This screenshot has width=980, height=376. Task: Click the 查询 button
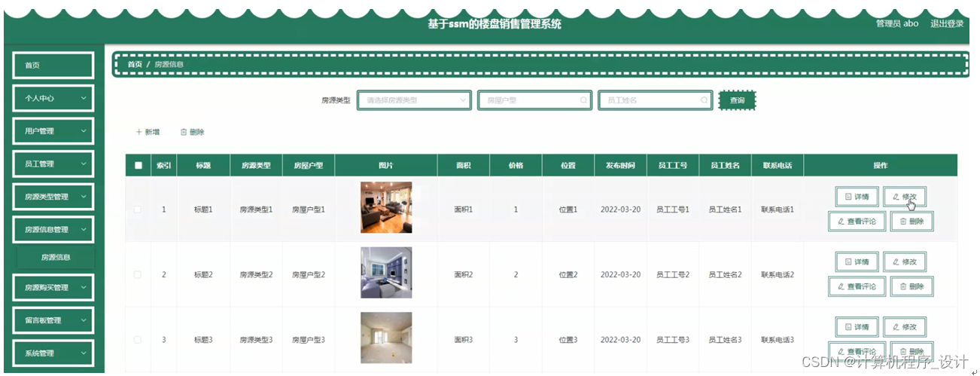737,100
